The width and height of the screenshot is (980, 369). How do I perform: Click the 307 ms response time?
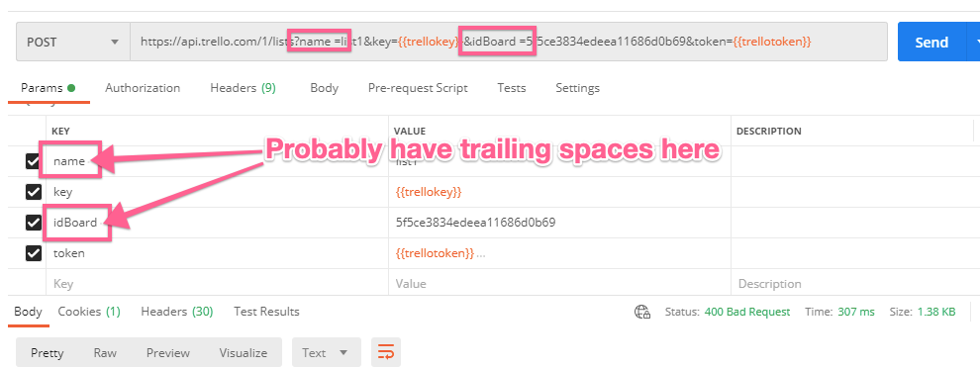pos(855,312)
